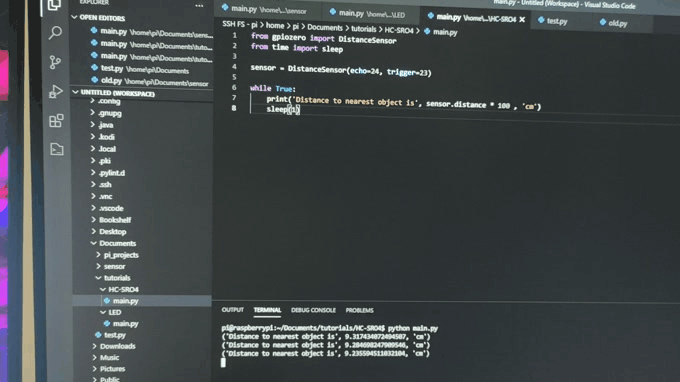This screenshot has height=382, width=680.
Task: Switch to the old.py editor tab
Action: [614, 23]
